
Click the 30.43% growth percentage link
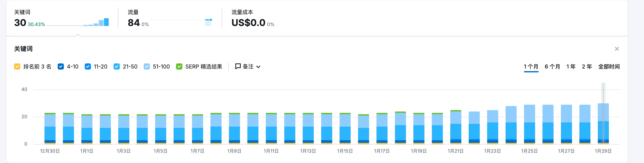[37, 24]
